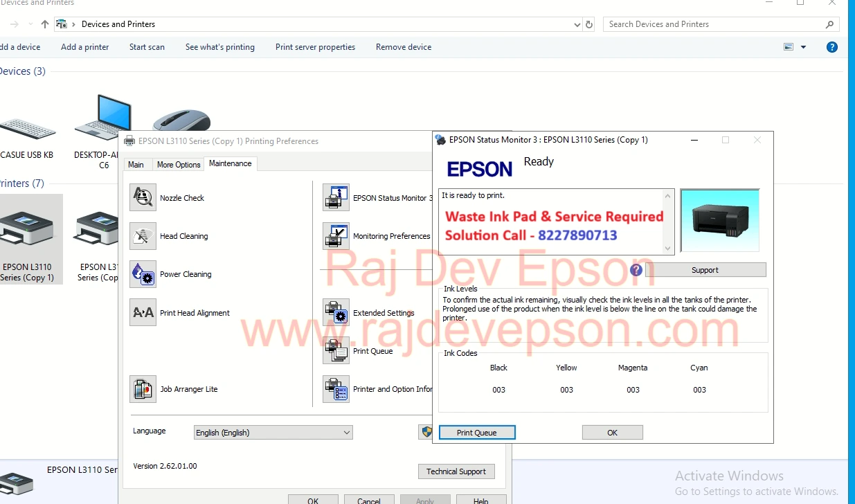The image size is (855, 504).
Task: Open Head Cleaning utility icon
Action: click(x=143, y=236)
